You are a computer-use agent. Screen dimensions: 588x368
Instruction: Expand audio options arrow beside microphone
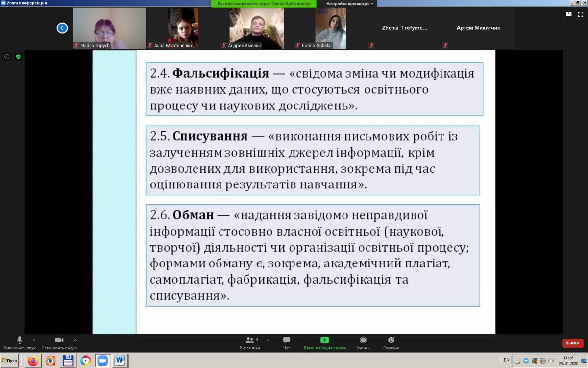[34, 340]
